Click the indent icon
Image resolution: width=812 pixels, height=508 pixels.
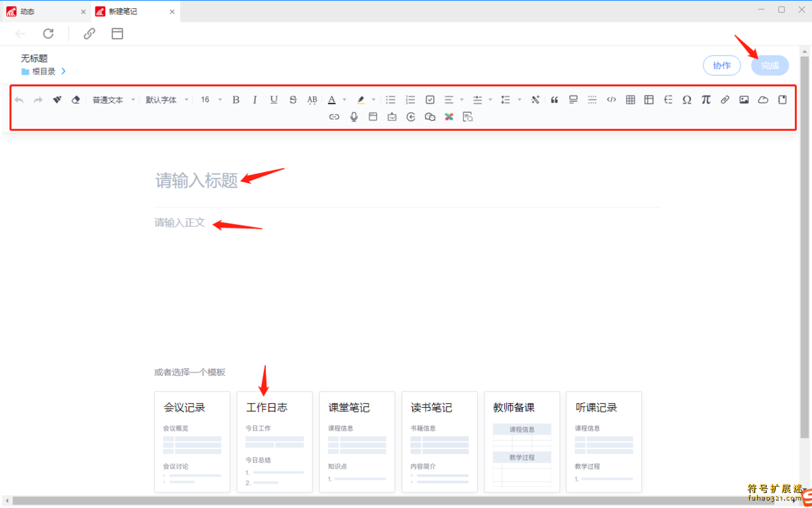(477, 100)
